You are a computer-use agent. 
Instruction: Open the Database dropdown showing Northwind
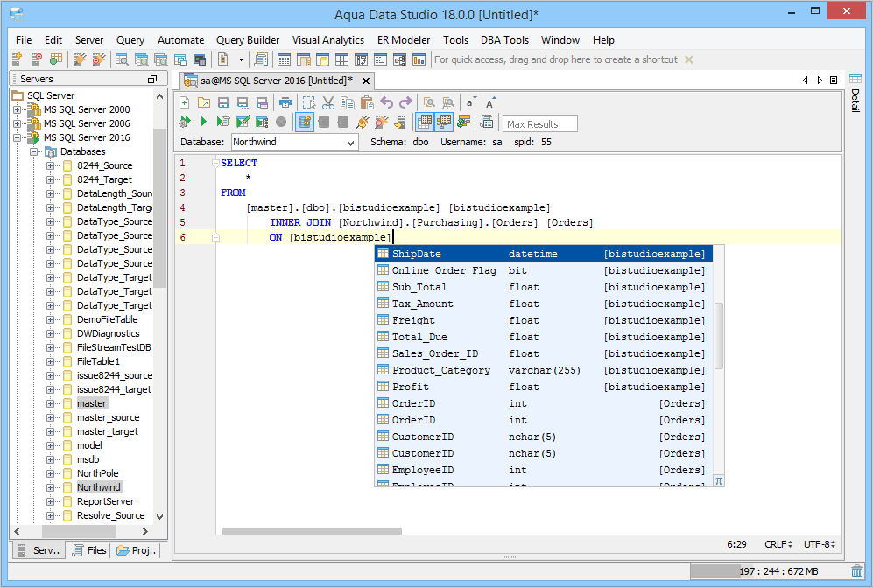point(294,142)
